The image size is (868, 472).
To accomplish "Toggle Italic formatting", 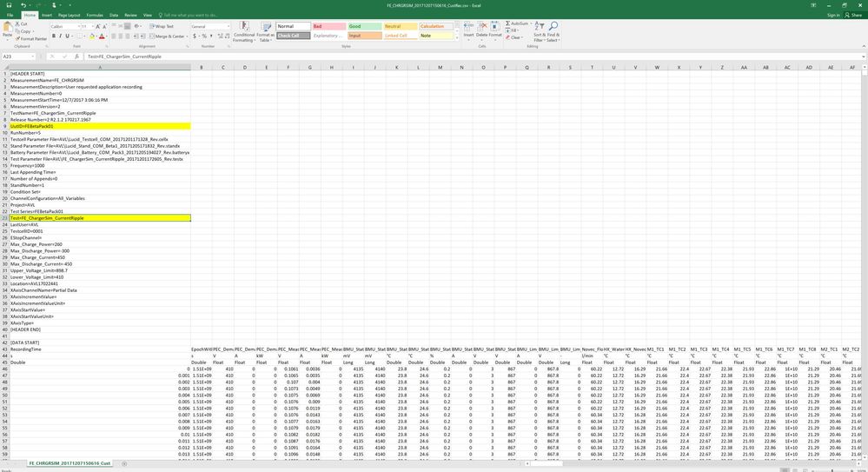I will pyautogui.click(x=60, y=36).
